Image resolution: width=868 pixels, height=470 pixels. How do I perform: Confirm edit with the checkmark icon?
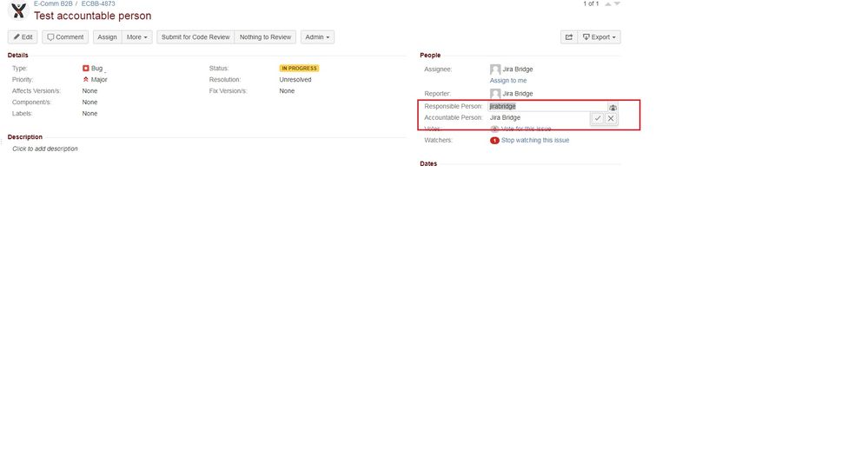597,118
